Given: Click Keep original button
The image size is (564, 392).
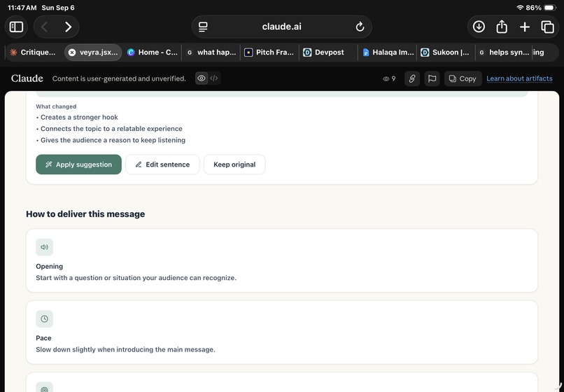Looking at the screenshot, I should point(234,164).
